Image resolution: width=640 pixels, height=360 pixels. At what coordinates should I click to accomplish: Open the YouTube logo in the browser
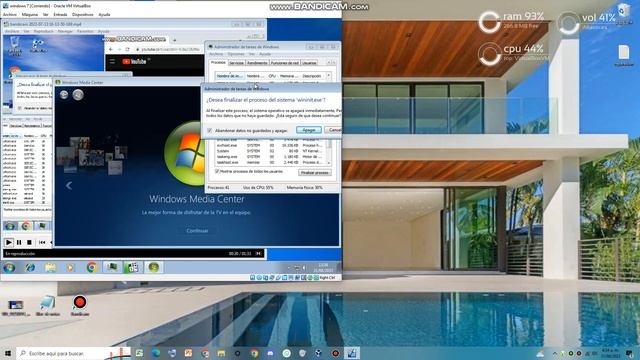(x=134, y=62)
